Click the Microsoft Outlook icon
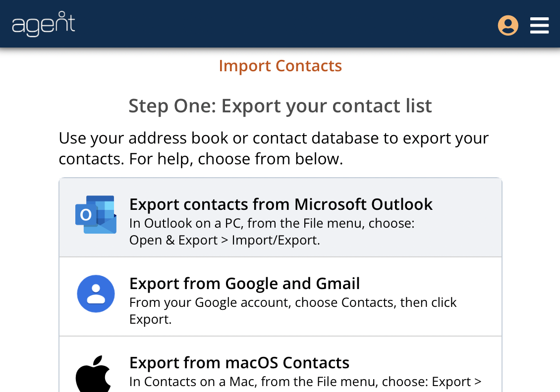Image resolution: width=560 pixels, height=392 pixels. pyautogui.click(x=96, y=215)
